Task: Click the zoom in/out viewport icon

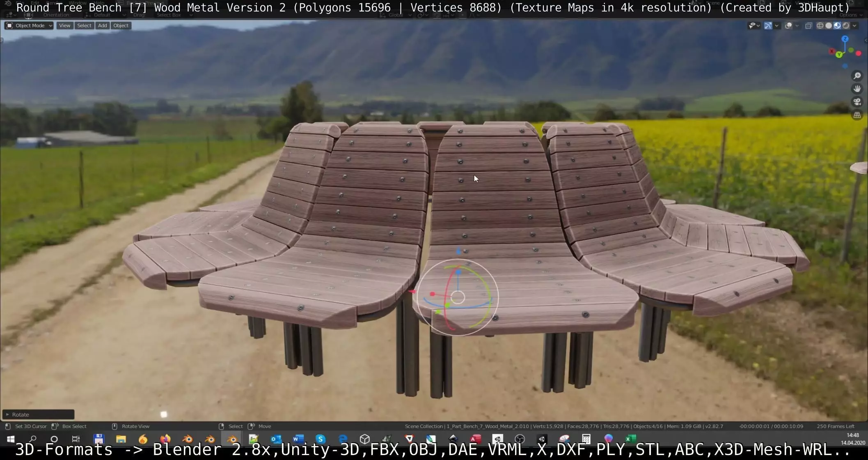Action: click(857, 76)
